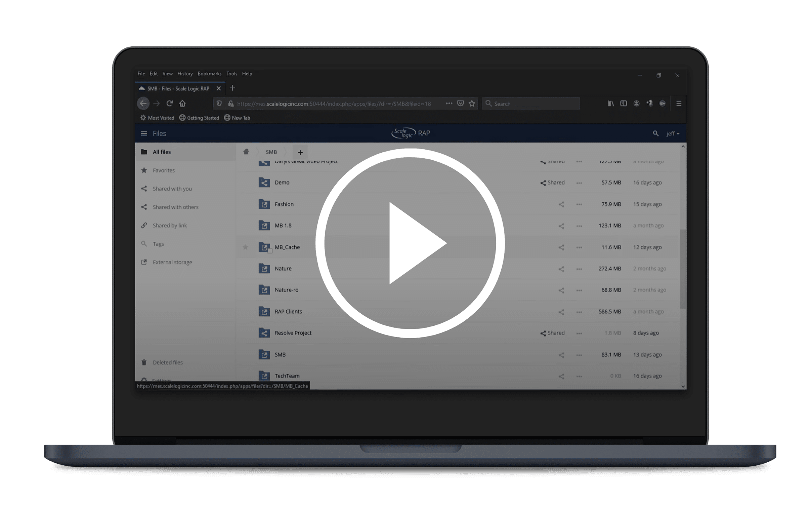The height and width of the screenshot is (509, 812).
Task: Open the Tools menu
Action: pos(231,74)
